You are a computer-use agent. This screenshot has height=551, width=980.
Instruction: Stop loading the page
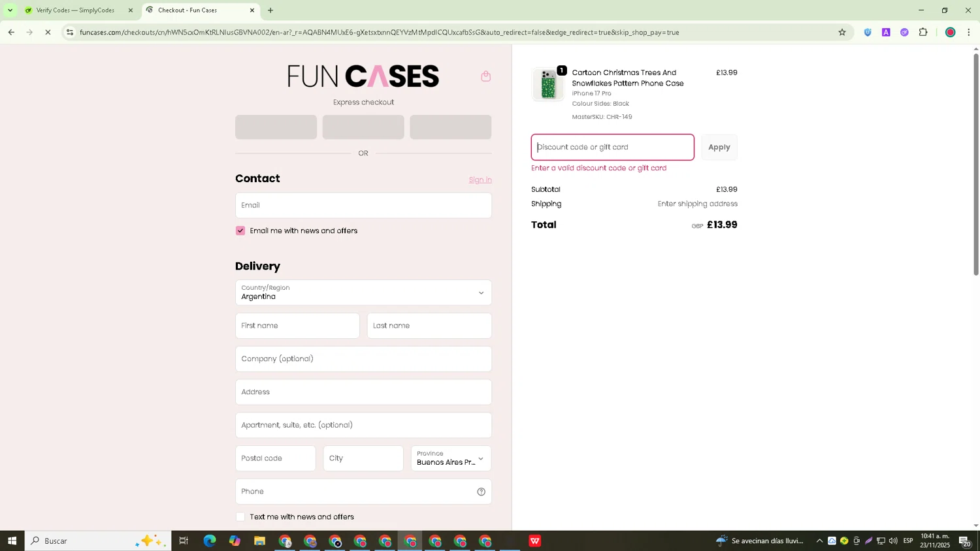[x=48, y=32]
